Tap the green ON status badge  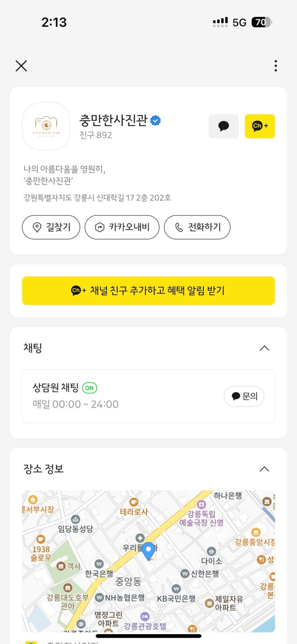click(x=90, y=388)
